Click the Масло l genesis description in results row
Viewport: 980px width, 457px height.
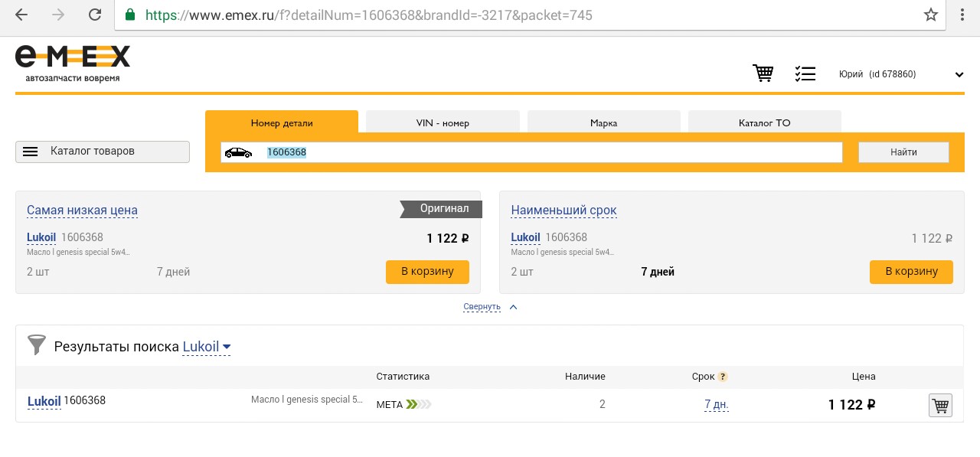307,400
